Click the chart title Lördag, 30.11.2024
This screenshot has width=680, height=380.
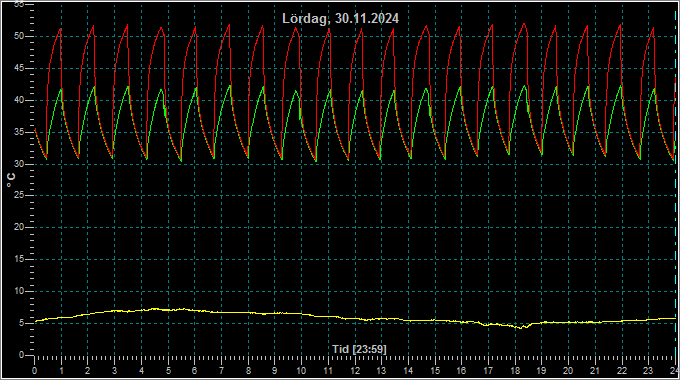tap(340, 19)
